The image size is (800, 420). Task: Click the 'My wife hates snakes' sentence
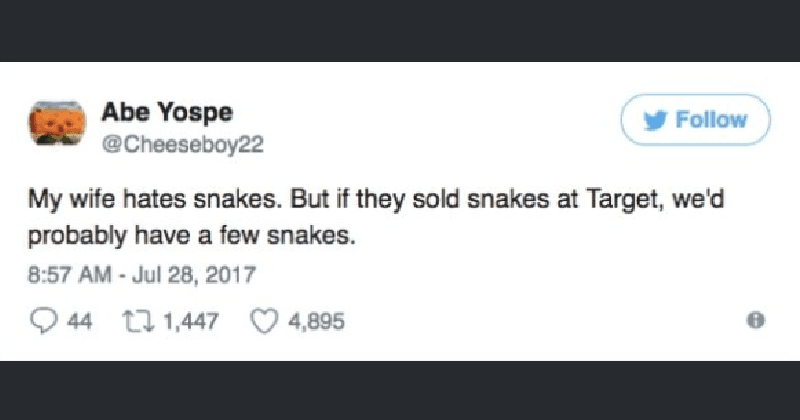point(155,199)
